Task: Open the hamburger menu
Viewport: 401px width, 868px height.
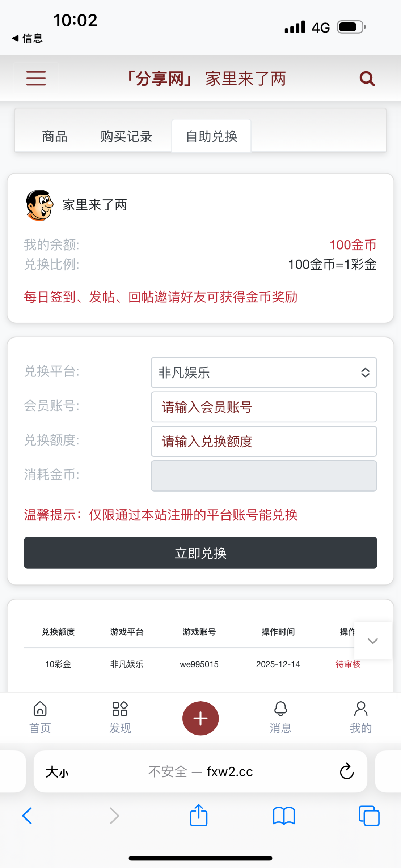Action: 36,78
